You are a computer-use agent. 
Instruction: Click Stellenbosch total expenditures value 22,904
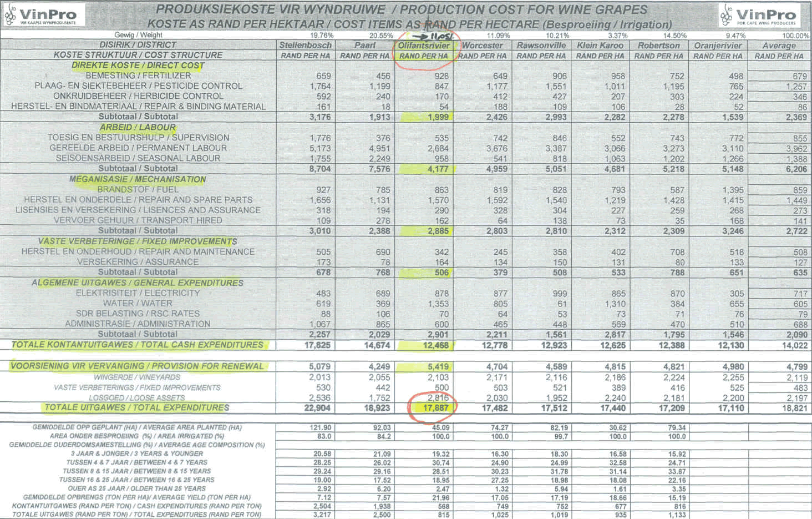tap(317, 408)
